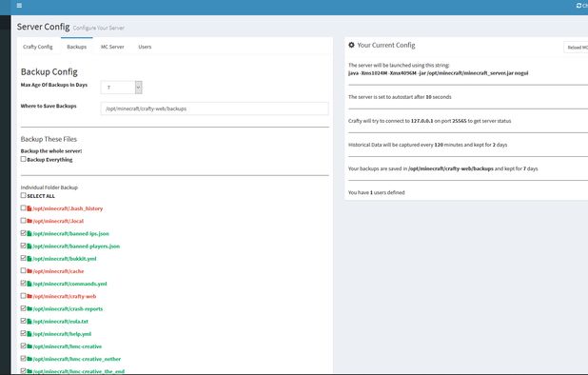Click the /opt/minecraft/eula.txt label
The width and height of the screenshot is (588, 375).
tap(61, 322)
